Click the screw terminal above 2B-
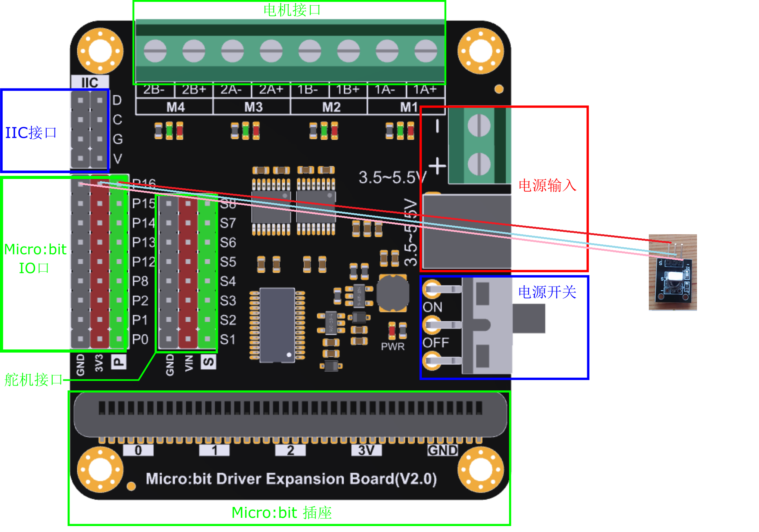This screenshot has width=759, height=532. click(155, 50)
